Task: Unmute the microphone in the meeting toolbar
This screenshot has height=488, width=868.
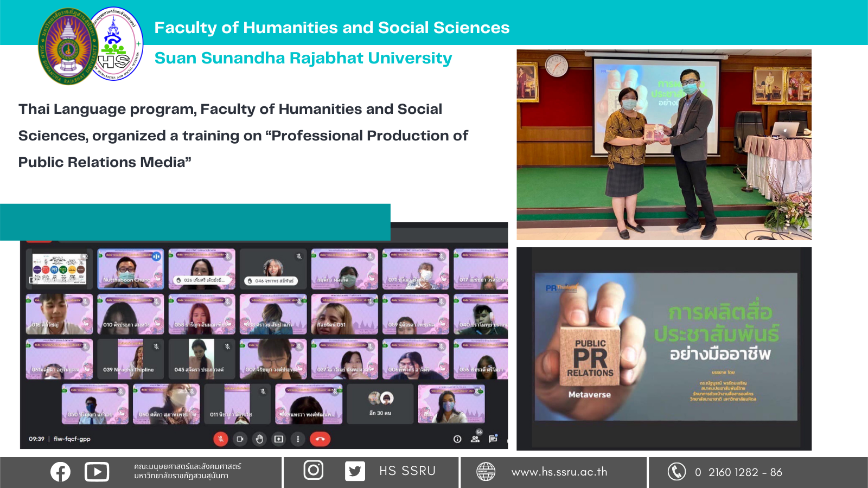Action: [x=221, y=439]
